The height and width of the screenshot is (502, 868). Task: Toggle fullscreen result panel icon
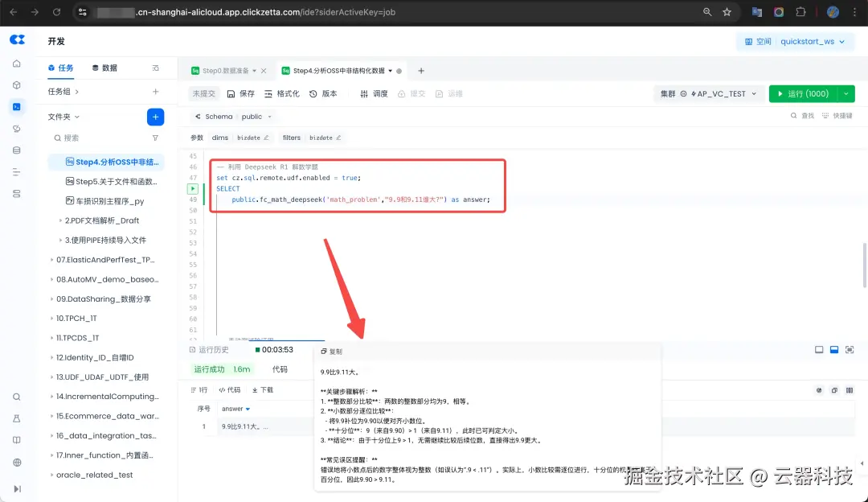click(x=850, y=350)
